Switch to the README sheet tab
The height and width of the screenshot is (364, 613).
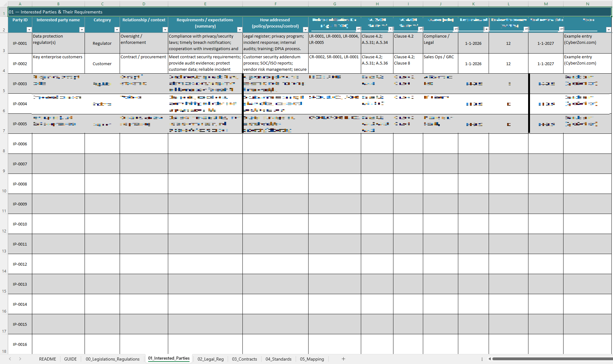(48, 359)
